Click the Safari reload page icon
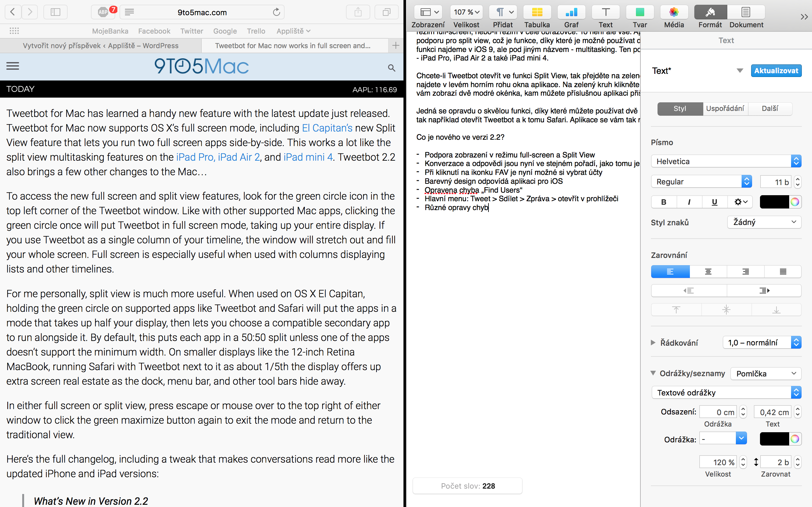This screenshot has height=507, width=812. [x=276, y=12]
